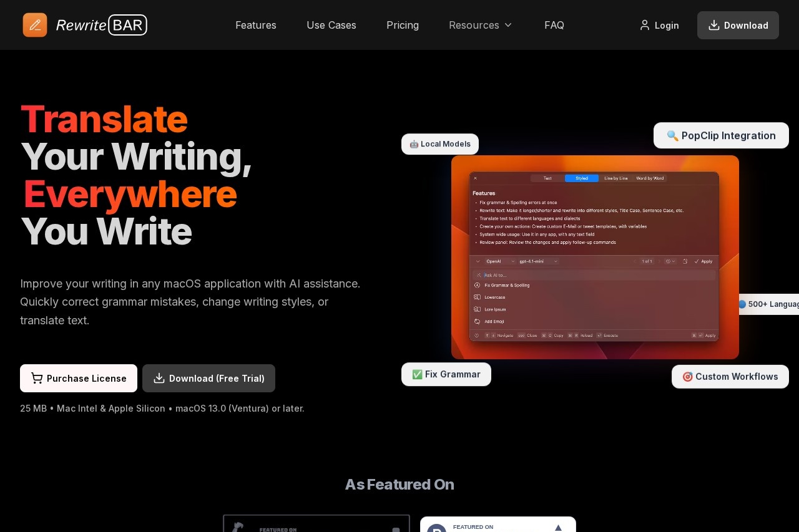Viewport: 799px width, 532px height.
Task: Open the Pricing page from the navbar
Action: point(403,25)
